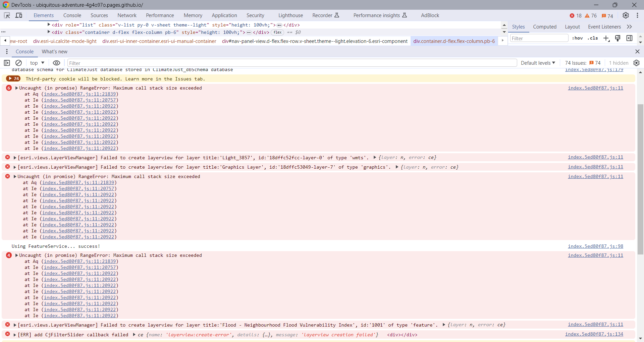Clear the console messages
The image size is (644, 342).
click(18, 63)
